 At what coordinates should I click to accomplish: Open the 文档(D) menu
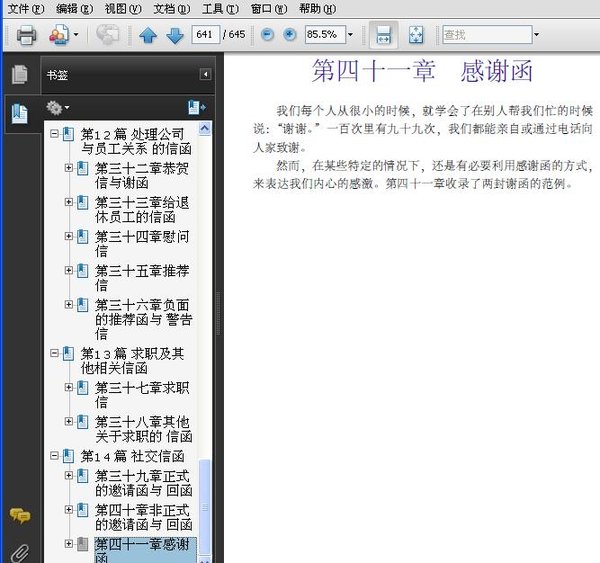tap(171, 8)
